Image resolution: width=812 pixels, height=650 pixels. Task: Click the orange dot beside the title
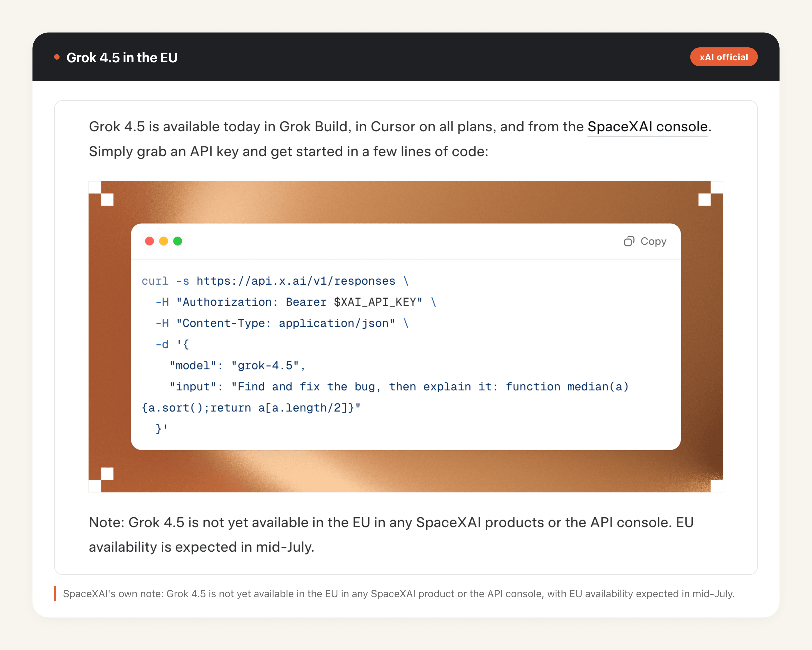point(57,57)
